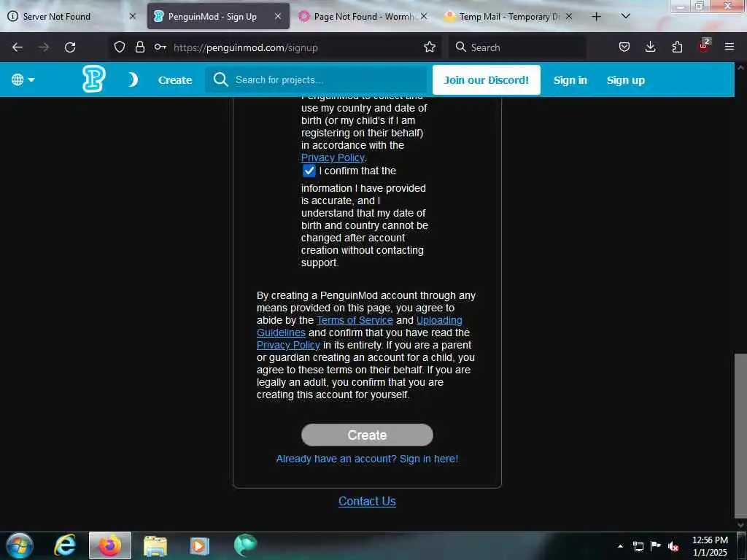
Task: Open Firefox hamburger application menu
Action: click(x=729, y=47)
